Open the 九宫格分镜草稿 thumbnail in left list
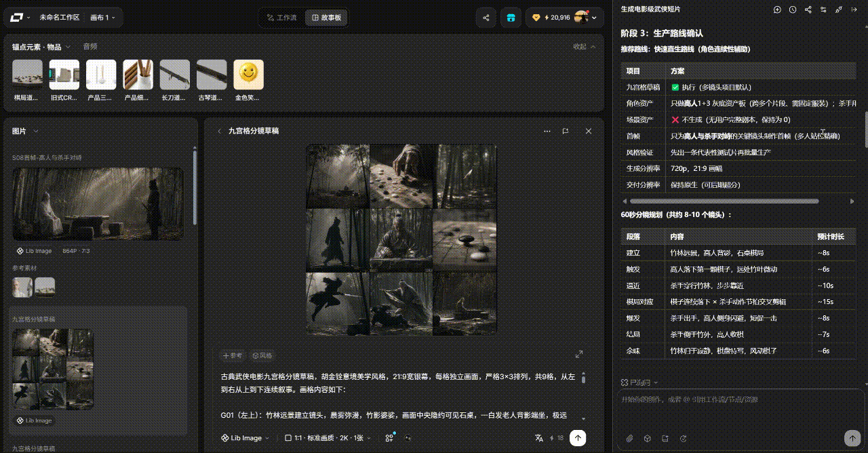 pos(53,369)
